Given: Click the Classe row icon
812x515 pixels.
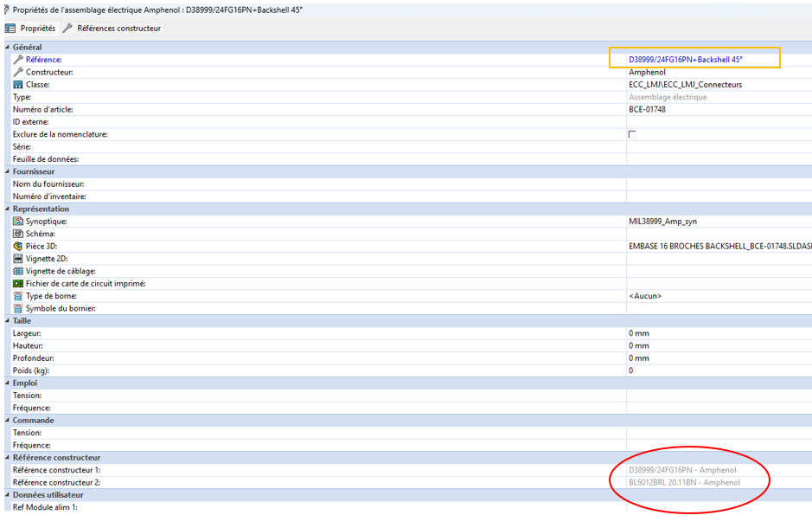Looking at the screenshot, I should 17,85.
